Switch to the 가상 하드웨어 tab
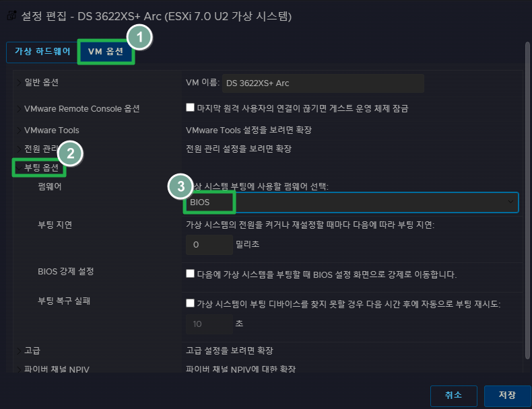This screenshot has width=532, height=409. (42, 52)
